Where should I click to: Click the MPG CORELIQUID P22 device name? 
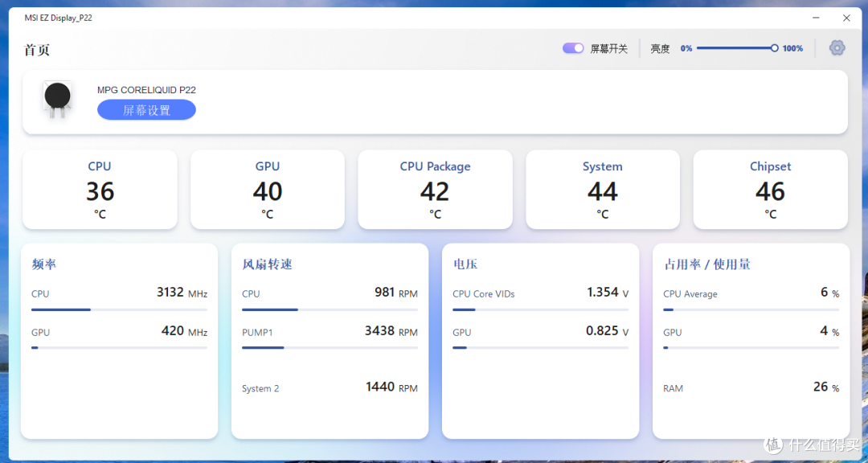(147, 90)
